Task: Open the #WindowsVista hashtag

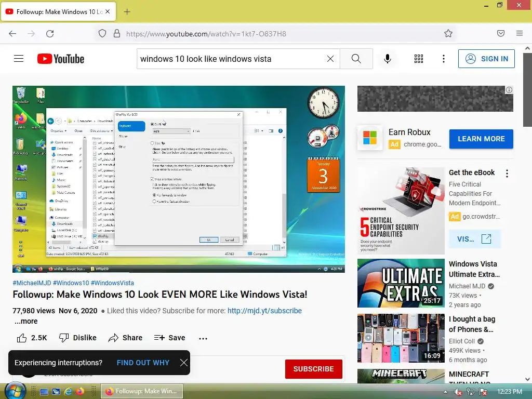Action: coord(112,283)
